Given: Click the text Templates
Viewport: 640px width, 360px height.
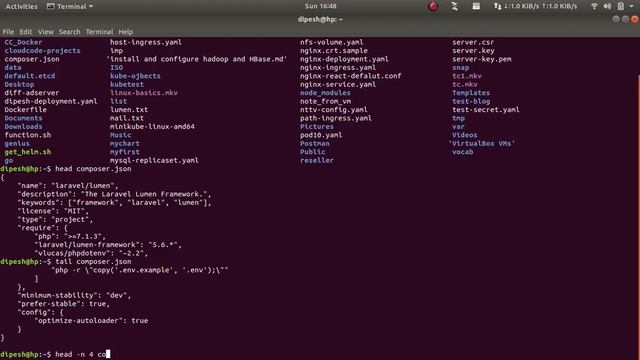Looking at the screenshot, I should coord(471,93).
